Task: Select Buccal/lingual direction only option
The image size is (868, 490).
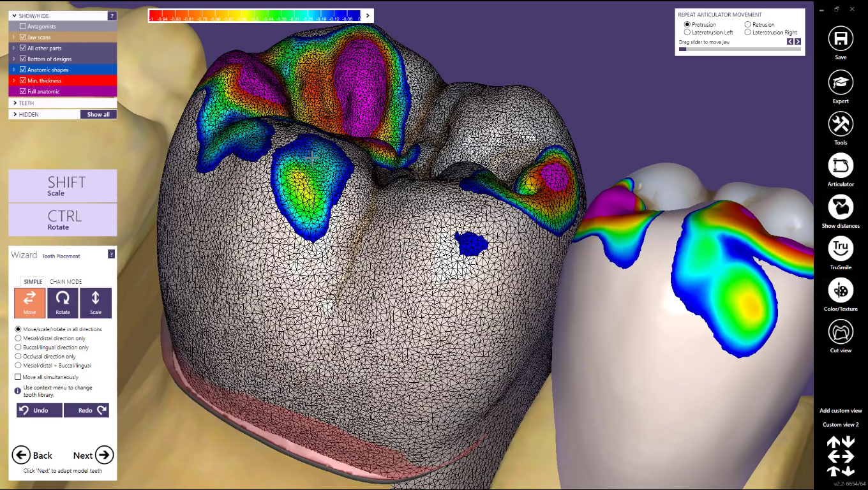Action: pyautogui.click(x=18, y=347)
